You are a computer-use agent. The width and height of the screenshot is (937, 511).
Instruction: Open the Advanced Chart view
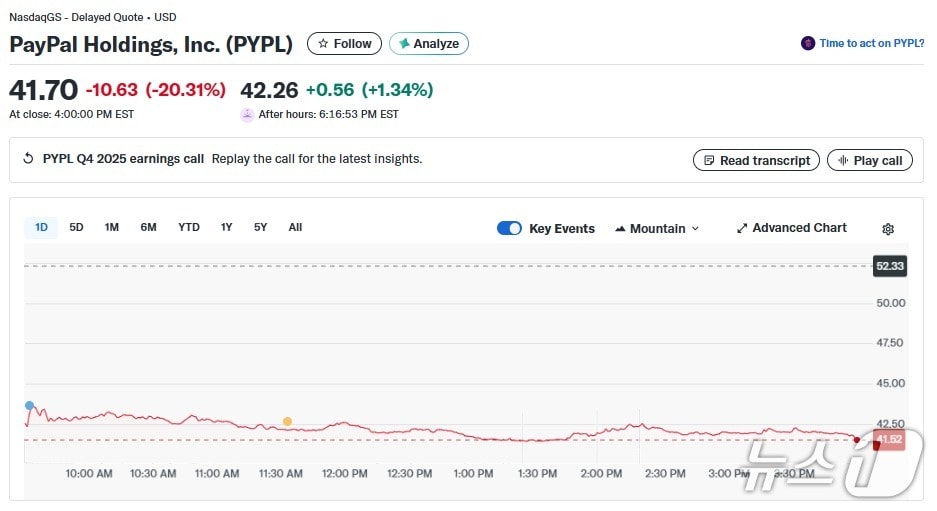pos(791,228)
